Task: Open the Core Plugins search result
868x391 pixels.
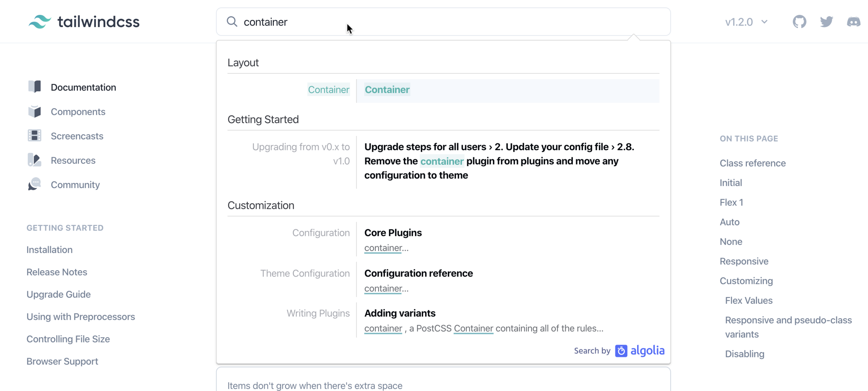Action: [393, 233]
